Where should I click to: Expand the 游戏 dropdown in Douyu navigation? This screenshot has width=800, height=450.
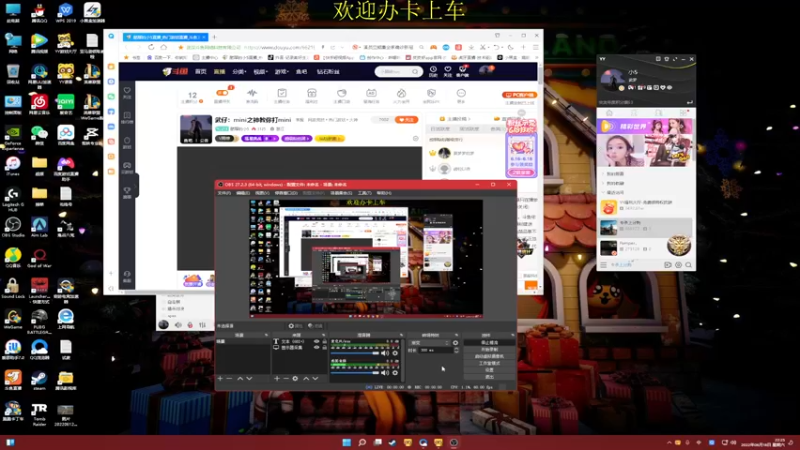coord(281,72)
